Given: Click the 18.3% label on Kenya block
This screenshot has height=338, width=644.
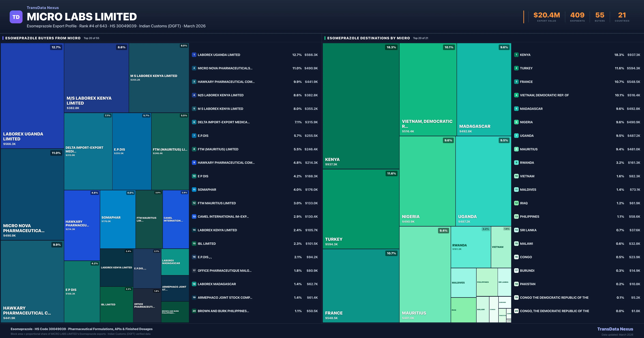Looking at the screenshot, I should pos(391,47).
